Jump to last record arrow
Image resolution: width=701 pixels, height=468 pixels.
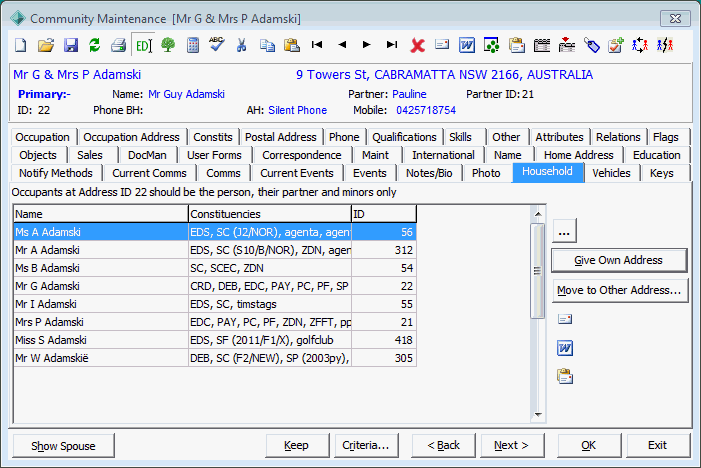tap(392, 45)
